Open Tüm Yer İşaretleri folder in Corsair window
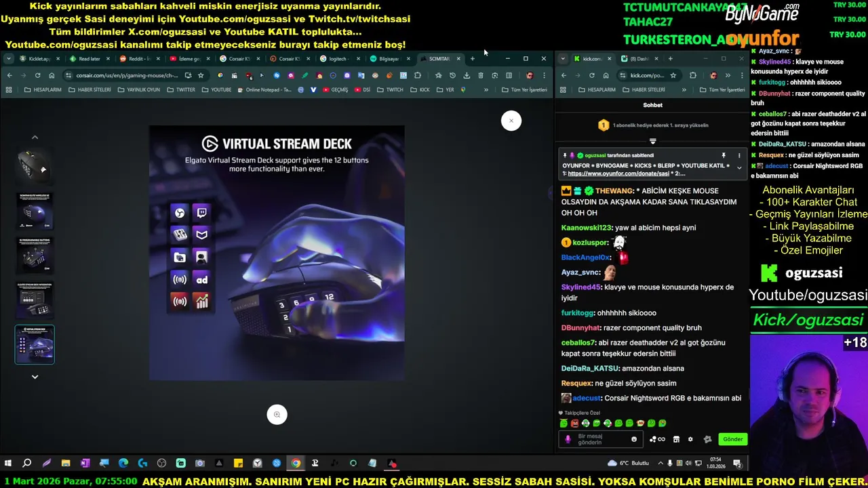The height and width of the screenshot is (488, 868). pos(524,89)
